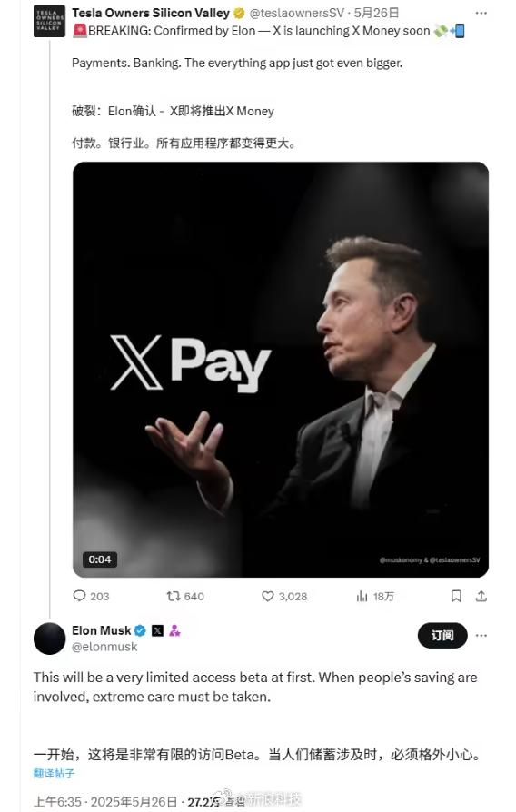Like the tweet with 3,028 hearts

point(267,596)
